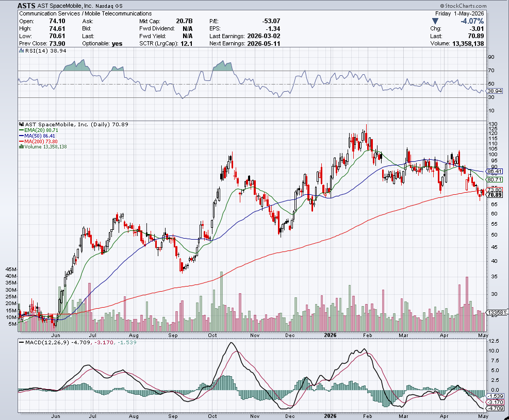Click the ASTS ticker symbol
Viewport: 509px width, 420px height.
click(x=27, y=6)
